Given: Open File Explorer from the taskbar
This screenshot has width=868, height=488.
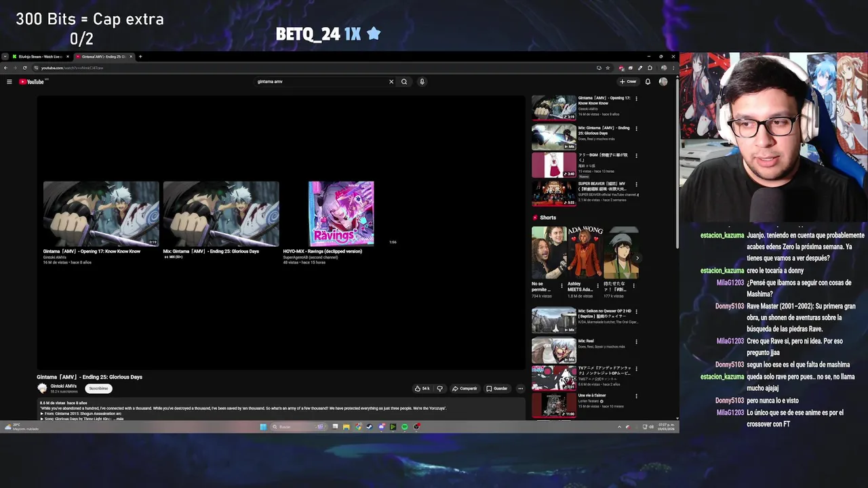Looking at the screenshot, I should pyautogui.click(x=347, y=427).
